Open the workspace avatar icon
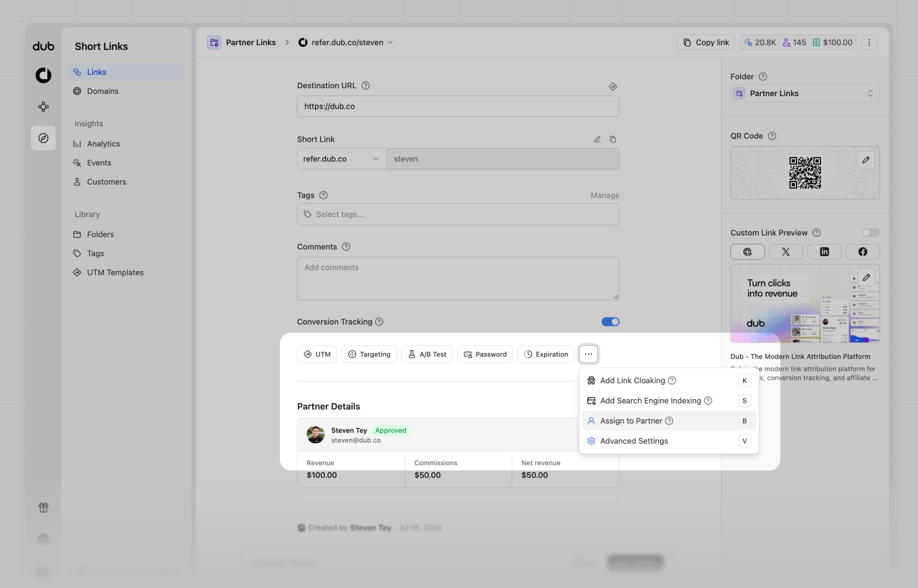 click(43, 75)
